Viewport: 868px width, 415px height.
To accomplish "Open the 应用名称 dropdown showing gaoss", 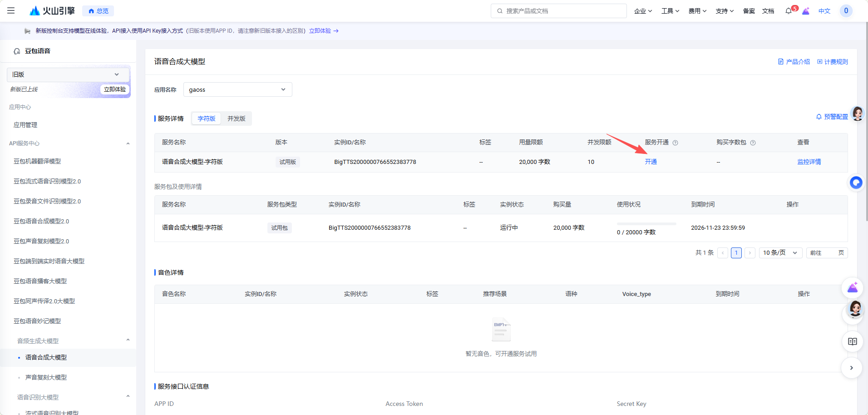I will pyautogui.click(x=238, y=89).
